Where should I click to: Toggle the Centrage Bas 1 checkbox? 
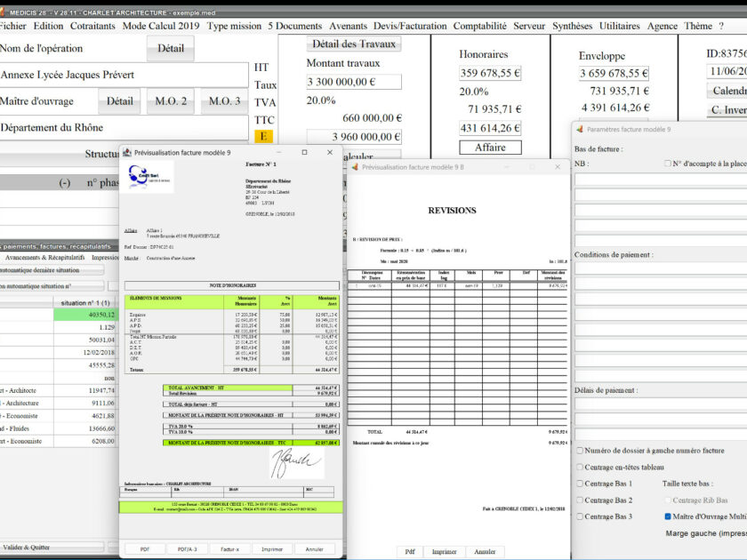pyautogui.click(x=580, y=484)
